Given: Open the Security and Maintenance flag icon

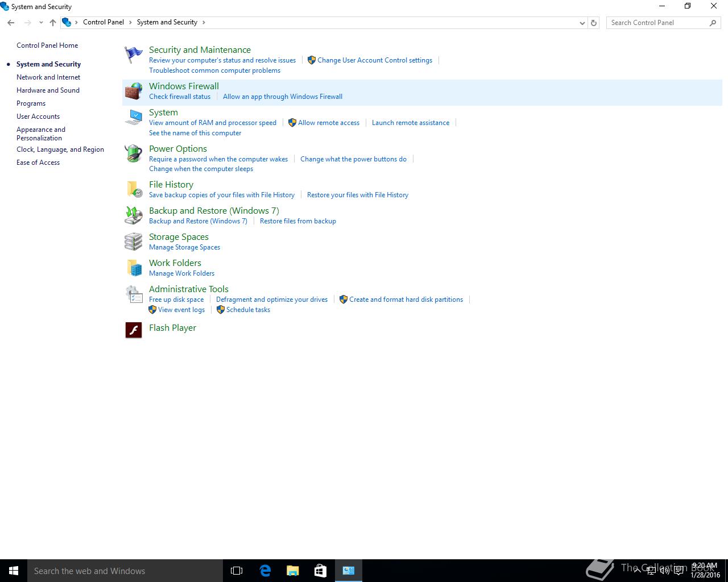Looking at the screenshot, I should click(x=134, y=55).
